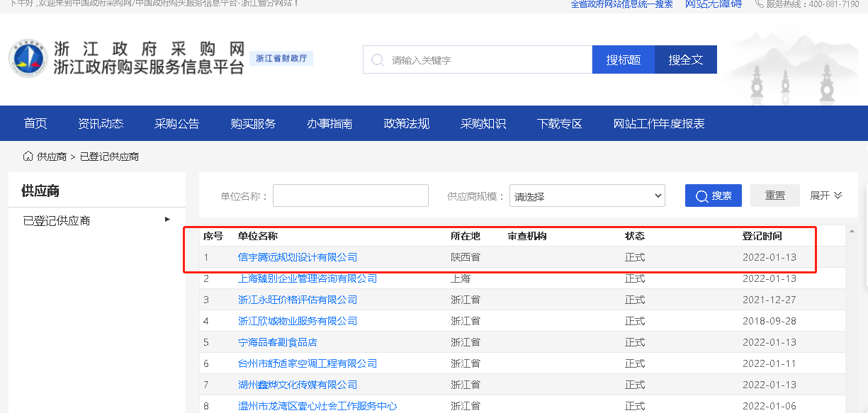
Task: Click the 重置 reset button
Action: click(774, 196)
